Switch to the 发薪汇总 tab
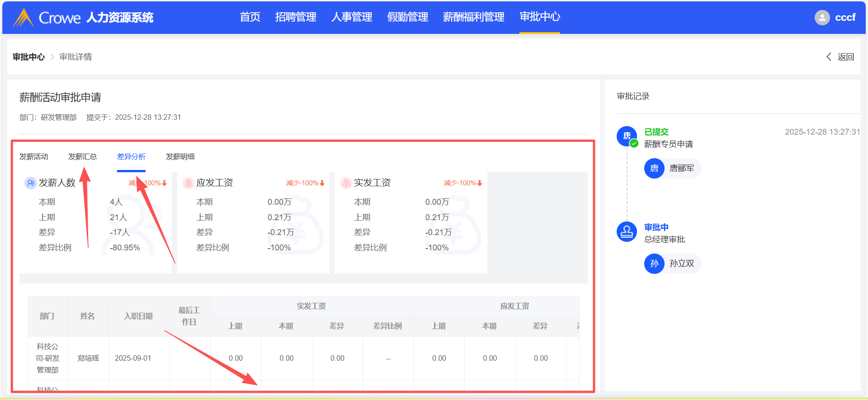Viewport: 868px width, 400px height. 83,156
